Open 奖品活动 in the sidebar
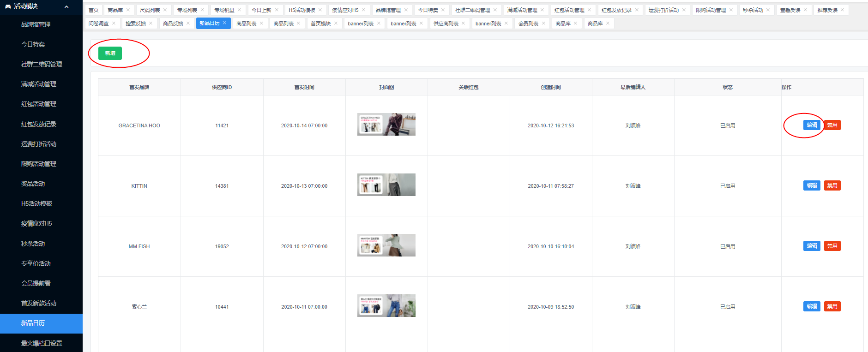The image size is (868, 352). 41,184
